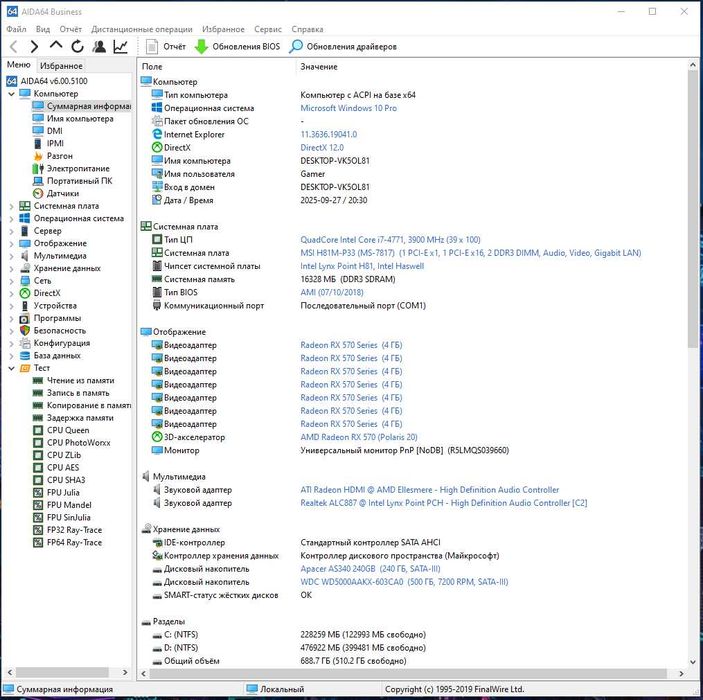Select CPU PhotoWorxx benchmark

click(x=78, y=443)
